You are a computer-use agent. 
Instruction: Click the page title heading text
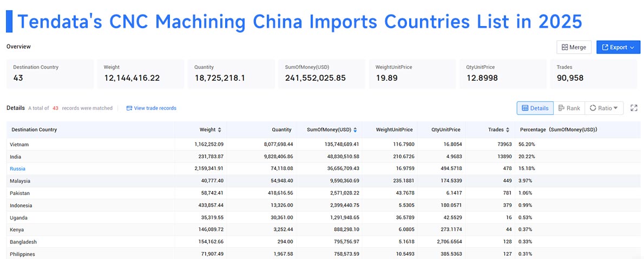click(x=299, y=21)
